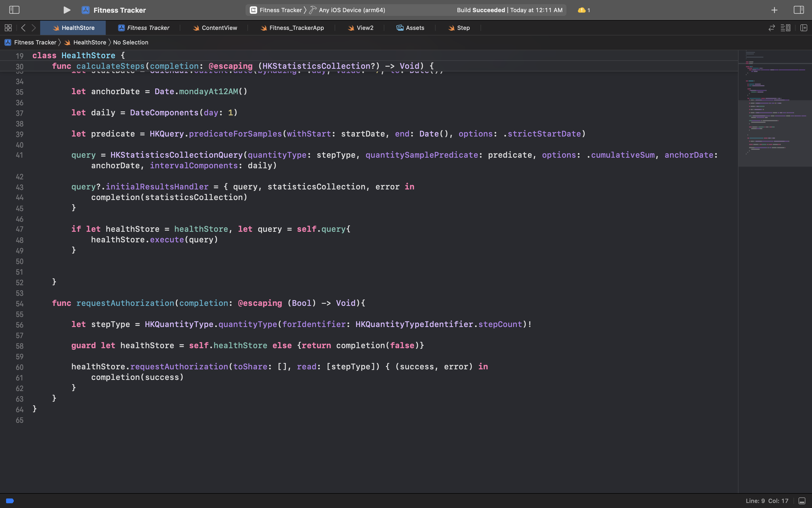Open the Assets tab
812x508 pixels.
pos(410,28)
